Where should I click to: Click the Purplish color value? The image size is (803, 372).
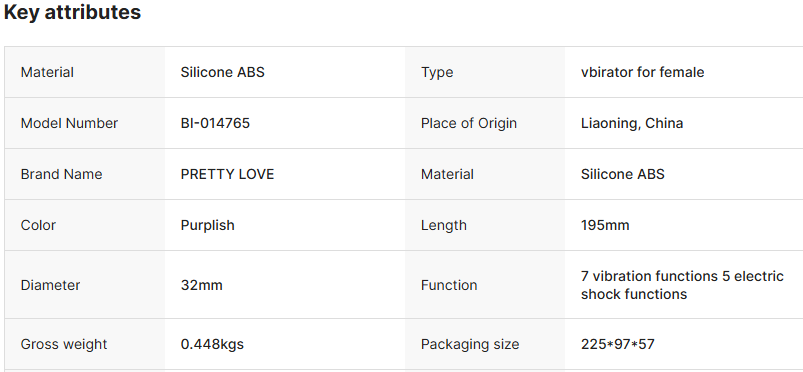pos(207,225)
